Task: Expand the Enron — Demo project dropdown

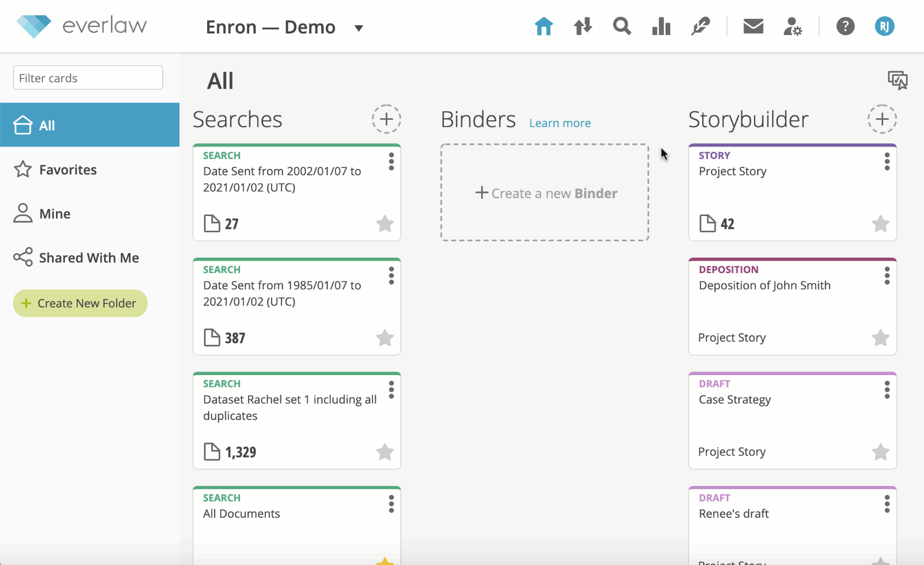Action: 358,28
